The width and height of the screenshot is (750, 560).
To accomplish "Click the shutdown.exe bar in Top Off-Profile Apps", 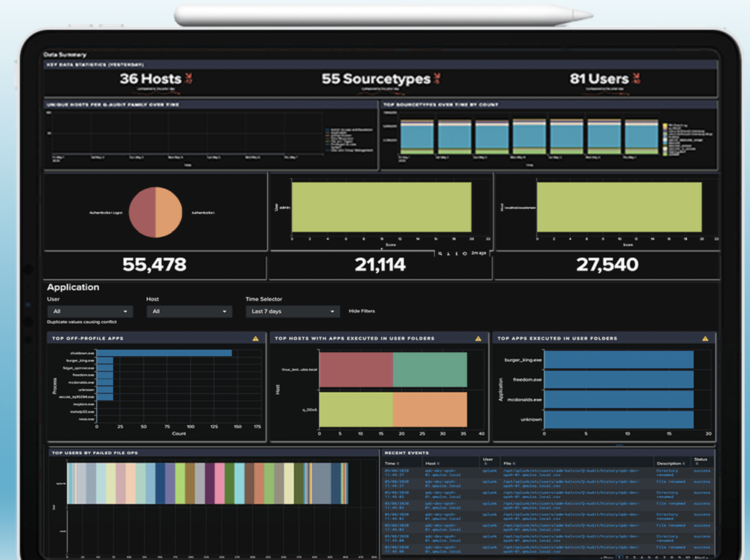I will pyautogui.click(x=164, y=353).
